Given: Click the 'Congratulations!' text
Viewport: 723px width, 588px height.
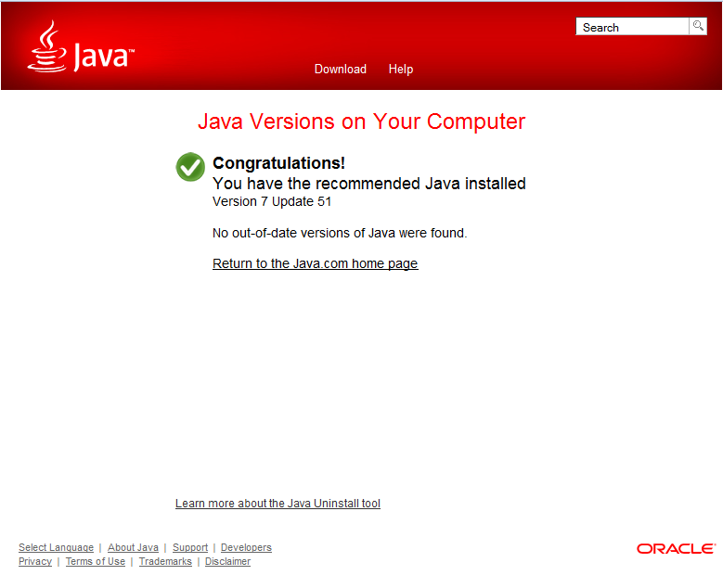Looking at the screenshot, I should 278,163.
